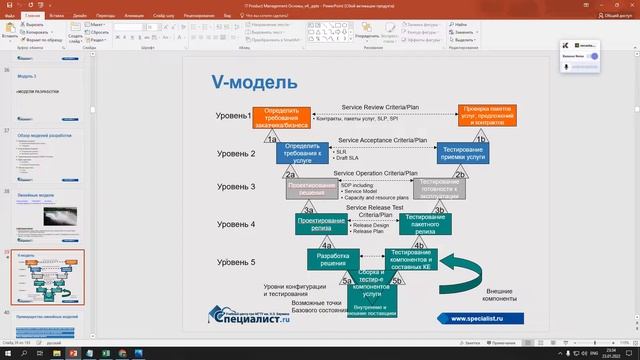This screenshot has width=640, height=360.
Task: Click the Redo icon in title bar
Action: (x=31, y=5)
